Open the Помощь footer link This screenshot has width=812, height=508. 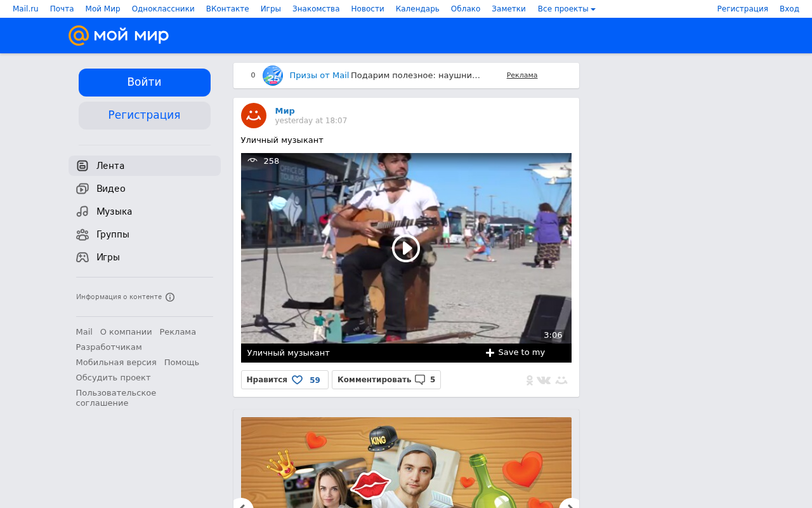coord(181,362)
